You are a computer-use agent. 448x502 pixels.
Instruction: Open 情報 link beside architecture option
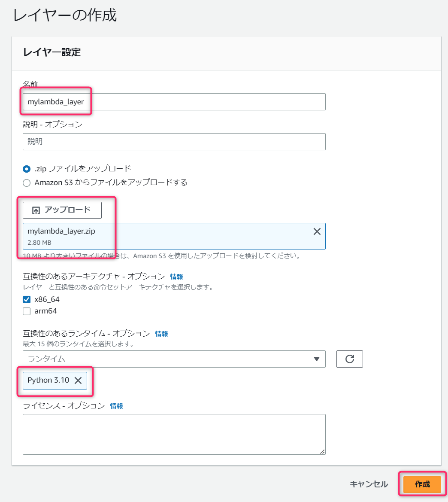coord(177,277)
